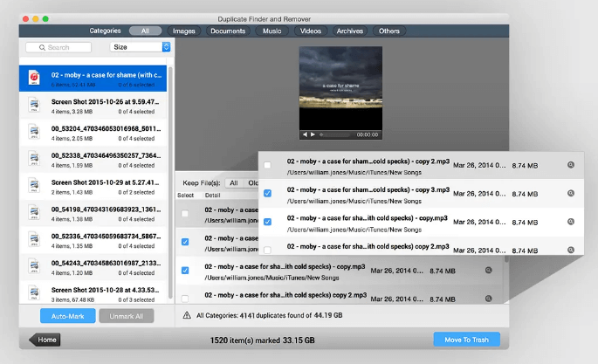Uncheck copy.mp3 checkbox in the main list

pyautogui.click(x=185, y=271)
